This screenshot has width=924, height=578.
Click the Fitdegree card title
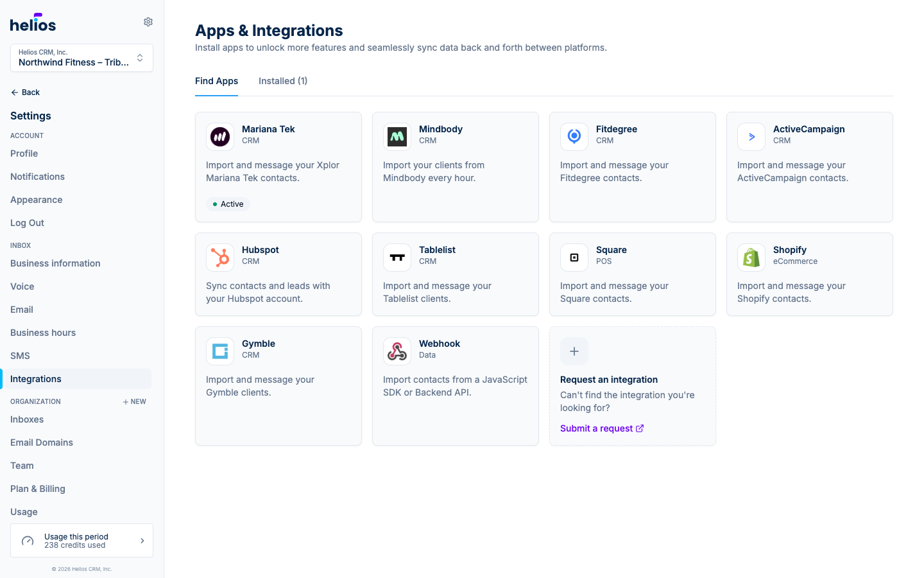[x=617, y=129]
